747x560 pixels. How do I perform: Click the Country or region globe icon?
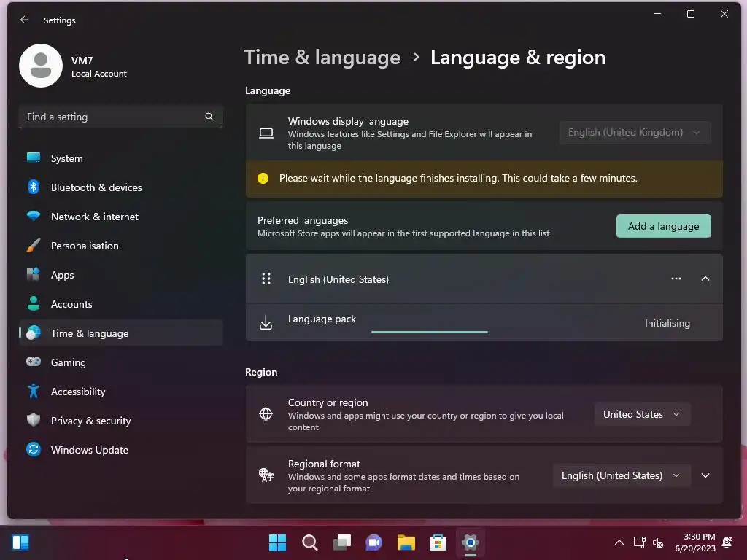click(266, 414)
